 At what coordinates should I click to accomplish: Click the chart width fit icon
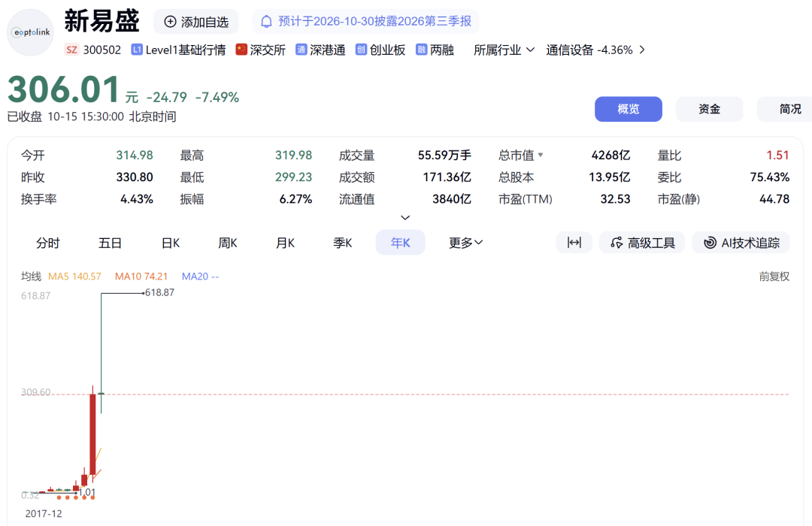pyautogui.click(x=574, y=242)
